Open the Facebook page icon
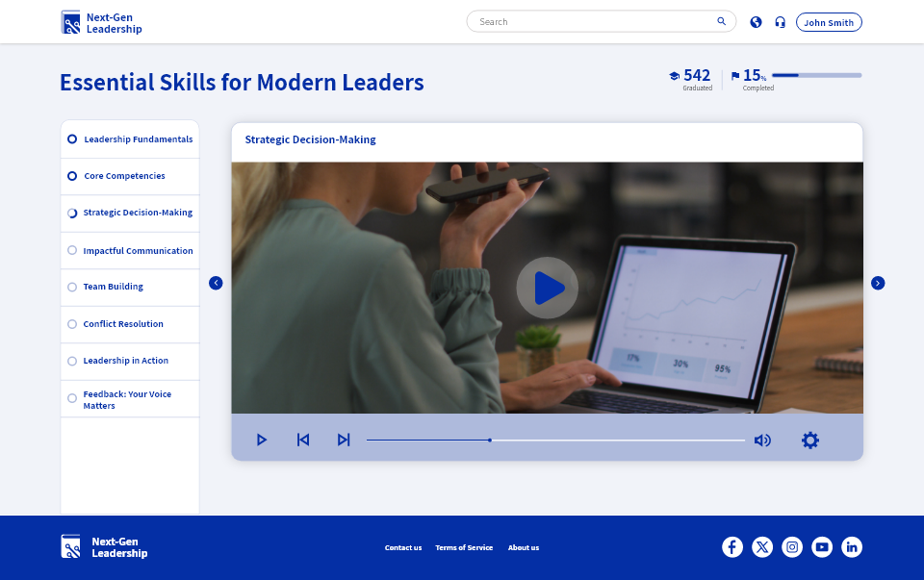The width and height of the screenshot is (924, 580). tap(732, 547)
